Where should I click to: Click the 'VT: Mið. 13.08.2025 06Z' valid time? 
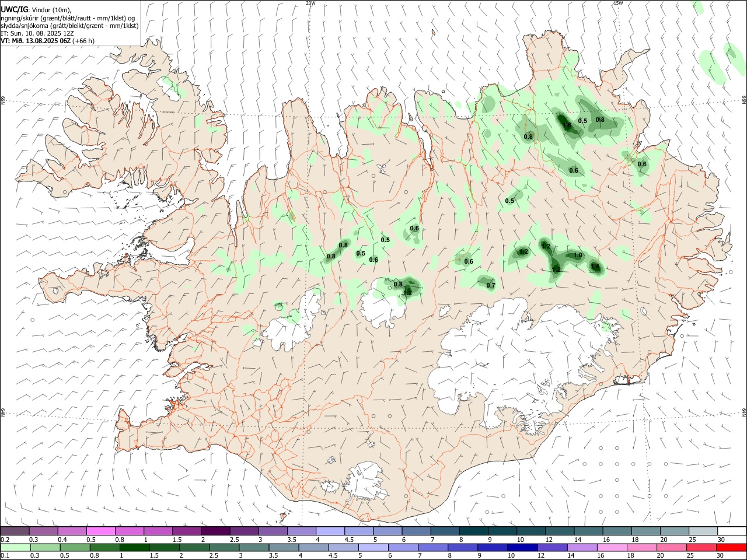[x=36, y=41]
